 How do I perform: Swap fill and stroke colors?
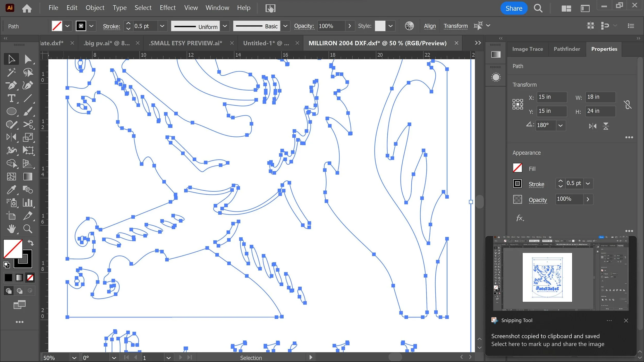pyautogui.click(x=31, y=243)
